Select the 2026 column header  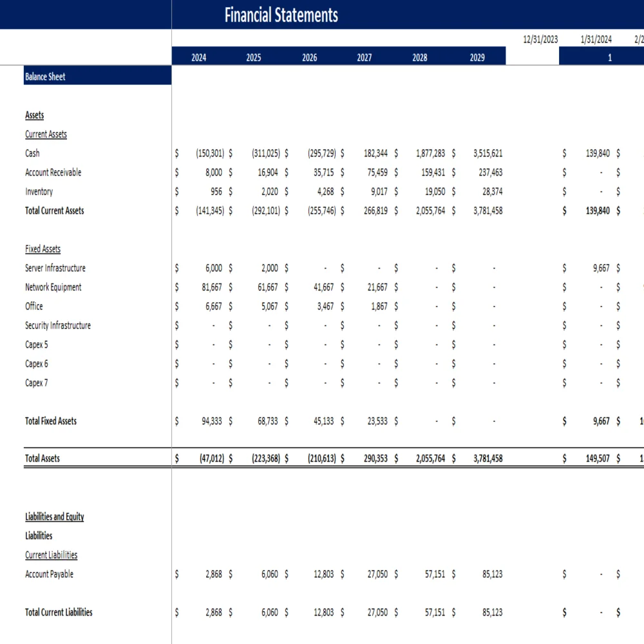[x=309, y=57]
